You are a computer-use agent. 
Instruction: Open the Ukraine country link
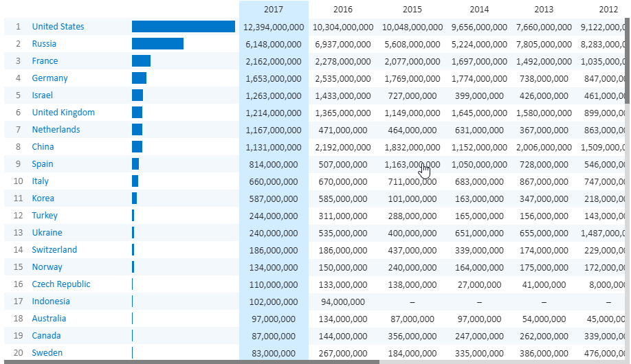click(47, 232)
